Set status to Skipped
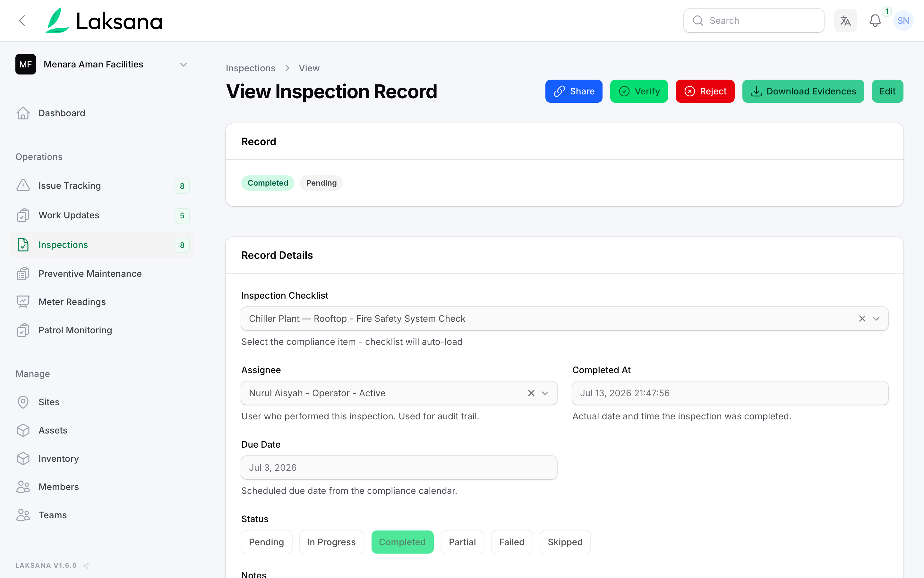 tap(565, 542)
